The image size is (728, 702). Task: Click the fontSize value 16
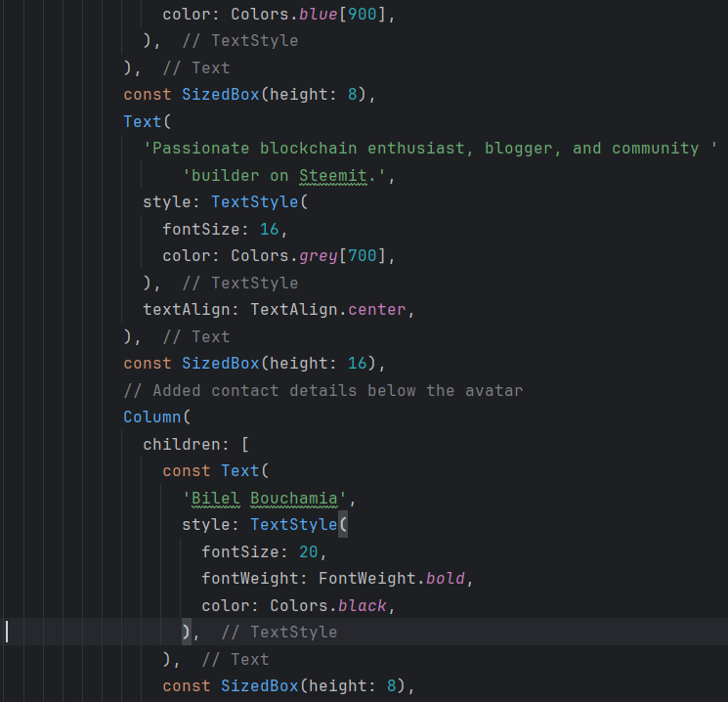pos(270,229)
